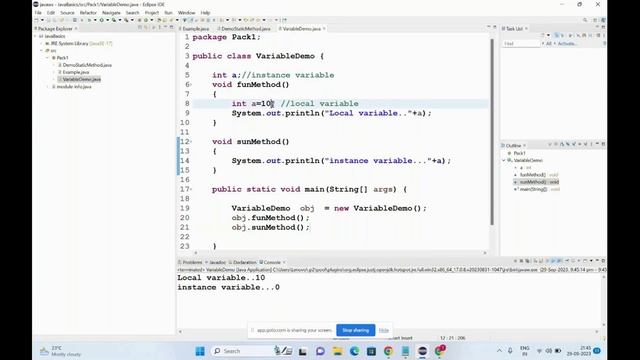Screen dimensions: 640x360
Task: Open File Explorer from taskbar
Action: coord(337,351)
